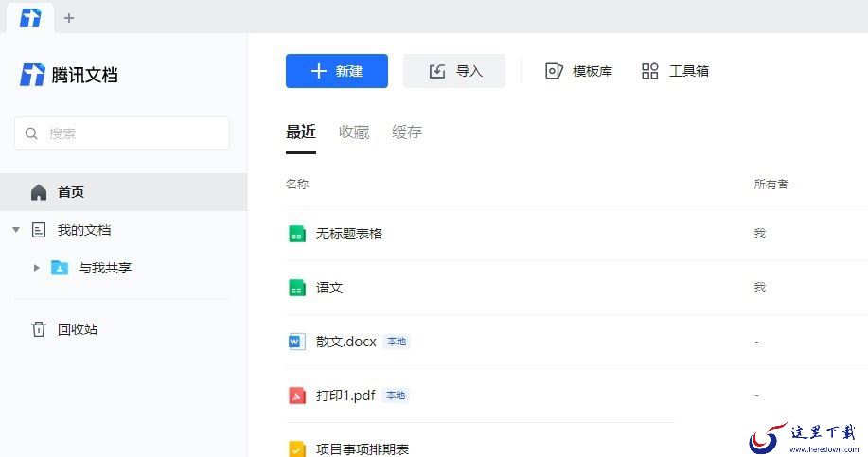Click the 导入 import button
Viewport: 868px width, 457px height.
point(454,71)
